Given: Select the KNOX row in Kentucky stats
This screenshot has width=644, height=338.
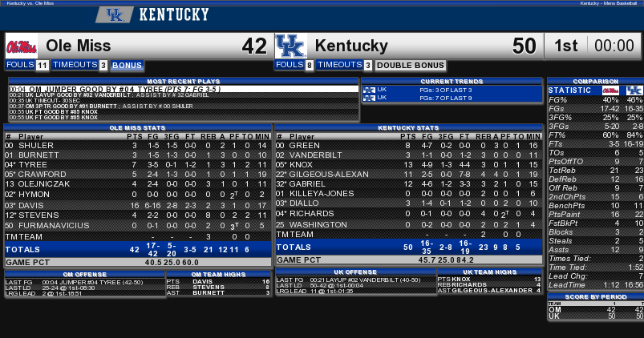Looking at the screenshot, I should click(409, 164).
